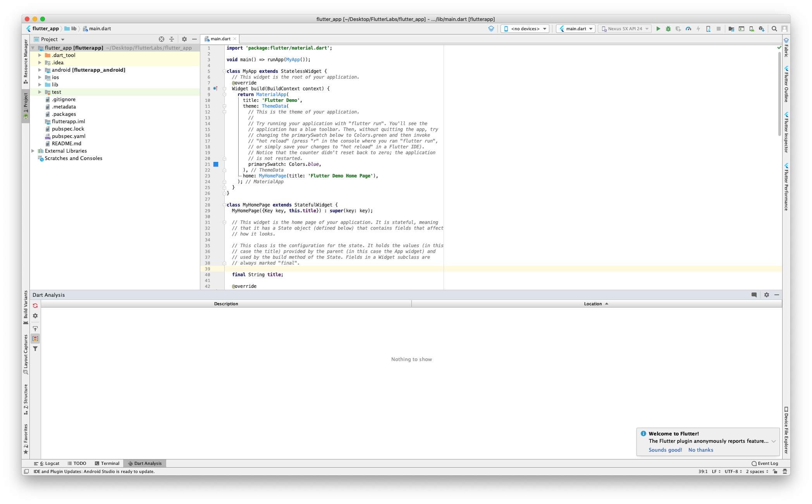
Task: Click the Debug bug icon
Action: [x=668, y=29]
